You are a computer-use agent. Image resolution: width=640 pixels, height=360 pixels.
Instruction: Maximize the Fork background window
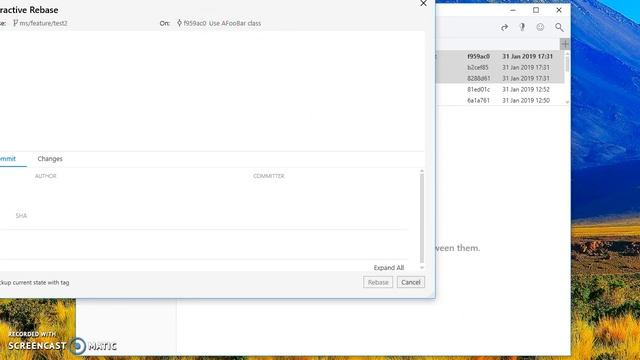point(536,10)
